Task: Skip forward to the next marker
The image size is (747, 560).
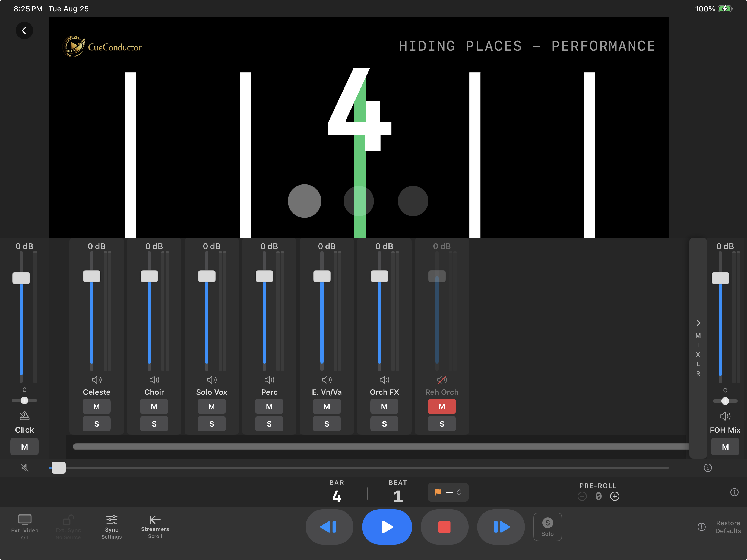Action: click(x=501, y=527)
